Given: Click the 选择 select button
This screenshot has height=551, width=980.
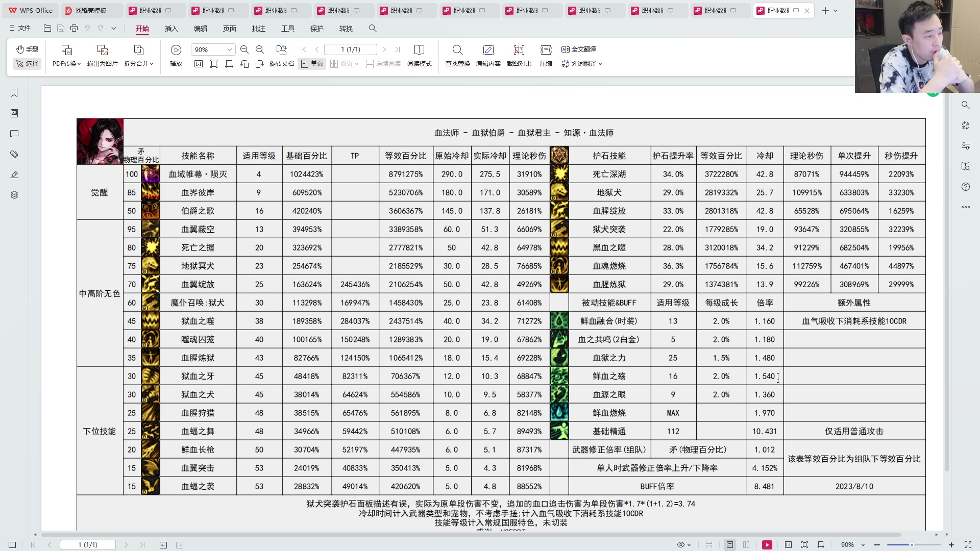Looking at the screenshot, I should click(x=27, y=64).
